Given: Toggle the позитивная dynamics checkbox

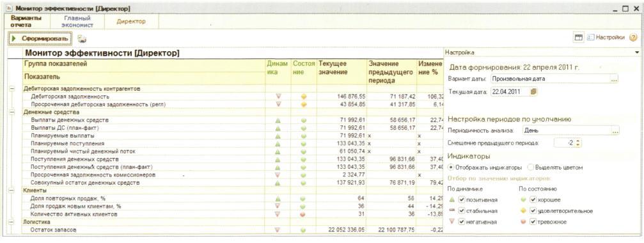Looking at the screenshot, I should pyautogui.click(x=462, y=200).
